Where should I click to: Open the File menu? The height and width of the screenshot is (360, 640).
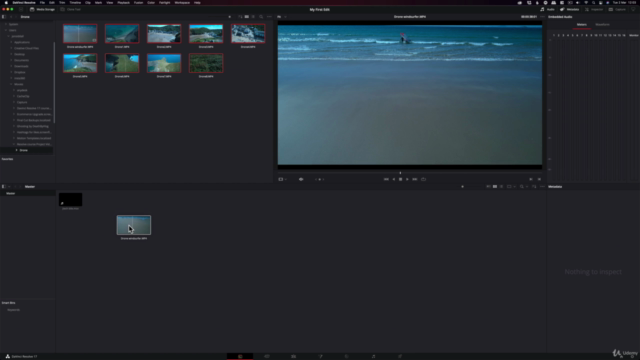click(42, 2)
